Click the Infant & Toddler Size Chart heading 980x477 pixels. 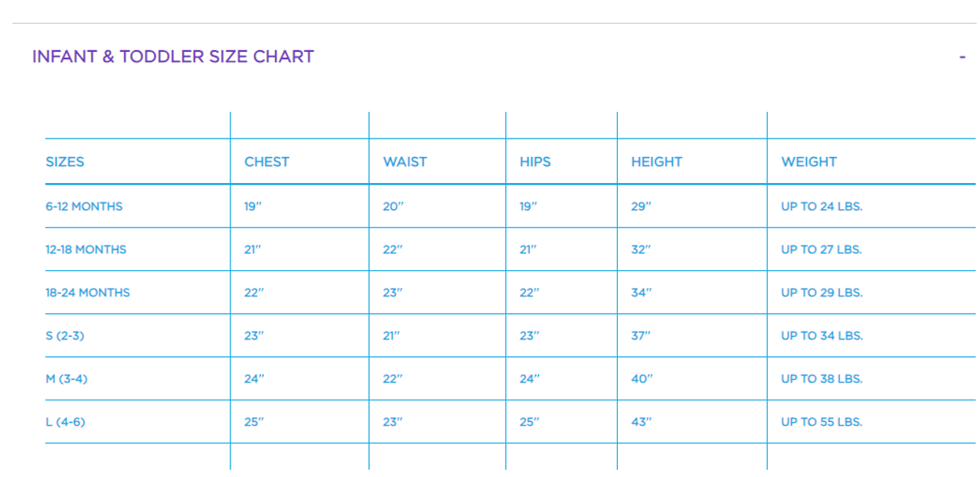tap(173, 57)
